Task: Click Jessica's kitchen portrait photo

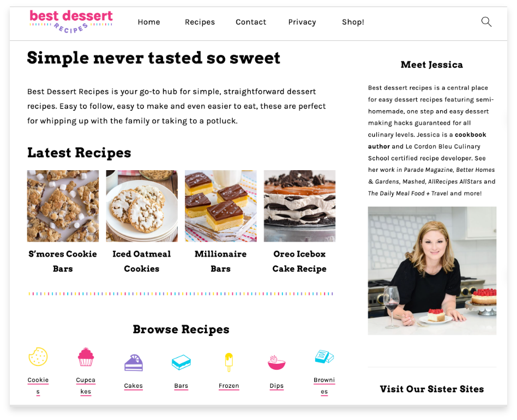Action: pyautogui.click(x=432, y=271)
